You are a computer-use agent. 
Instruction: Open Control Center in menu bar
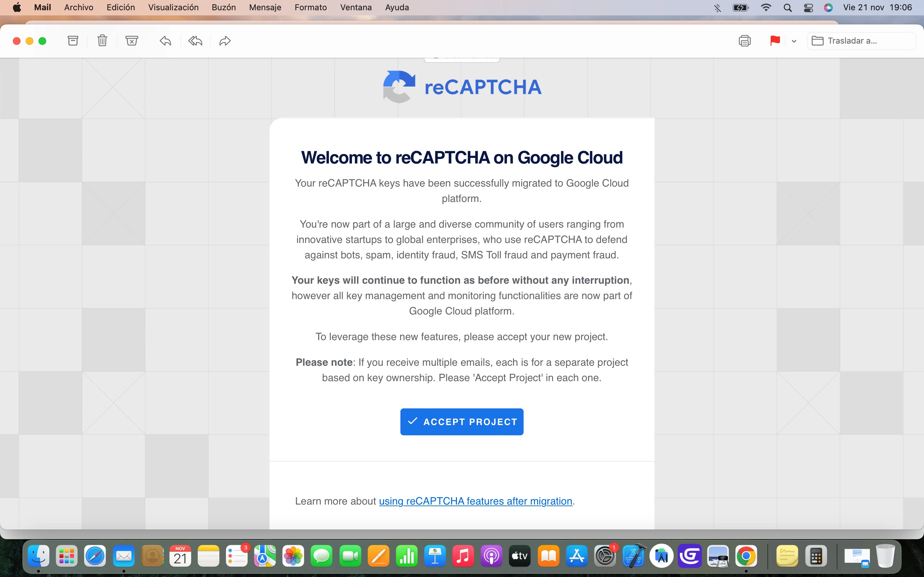click(808, 7)
